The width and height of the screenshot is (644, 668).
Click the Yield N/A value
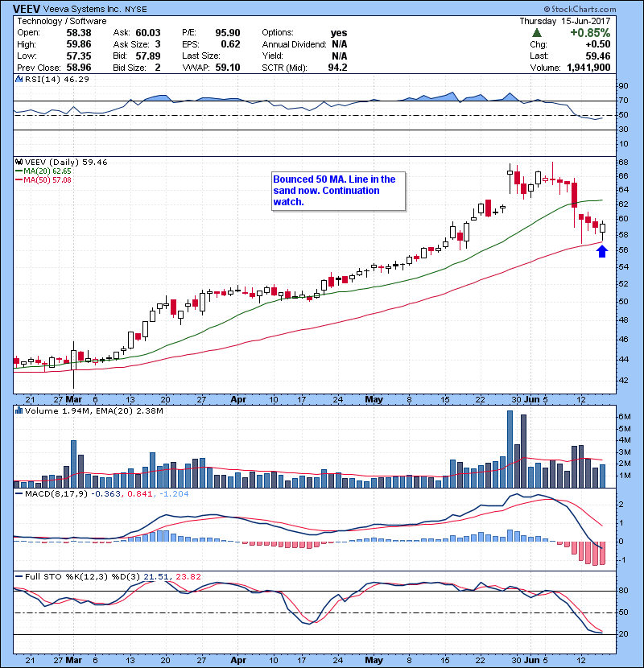[x=340, y=56]
